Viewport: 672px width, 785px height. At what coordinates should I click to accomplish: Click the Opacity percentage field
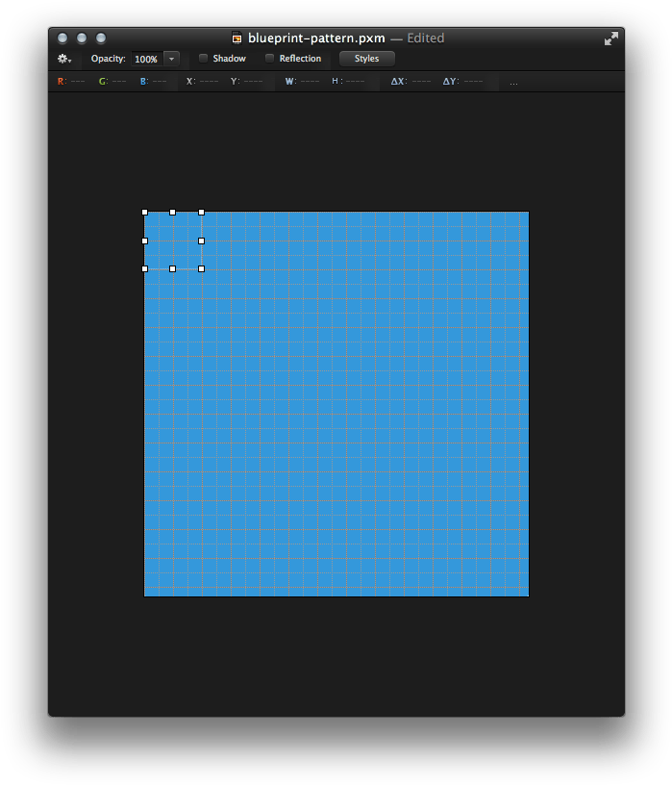tap(146, 59)
